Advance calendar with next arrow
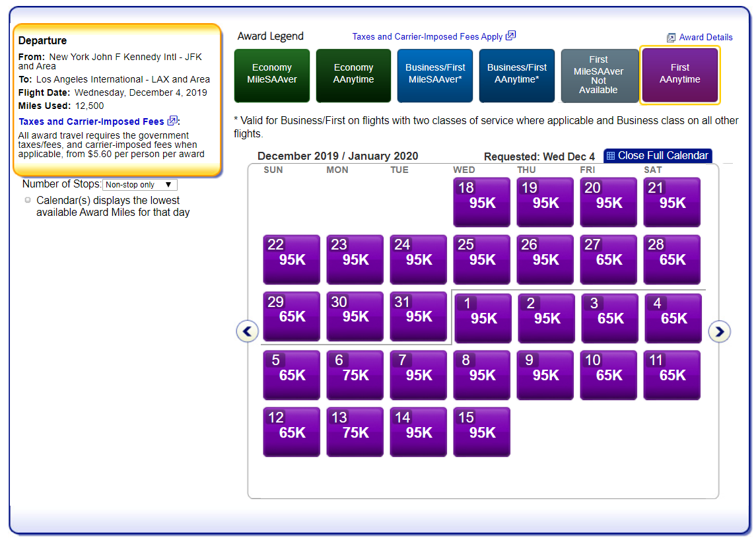756x542 pixels. click(719, 331)
